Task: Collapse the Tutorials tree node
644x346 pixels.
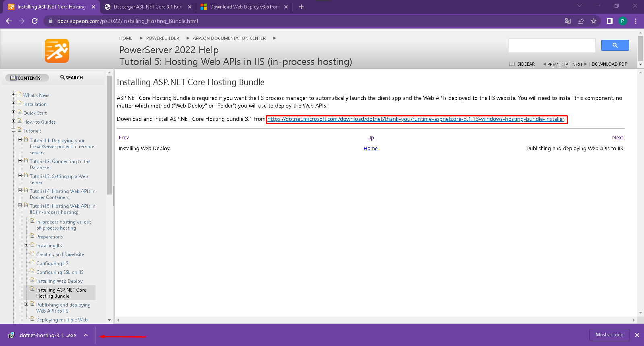Action: pos(14,130)
